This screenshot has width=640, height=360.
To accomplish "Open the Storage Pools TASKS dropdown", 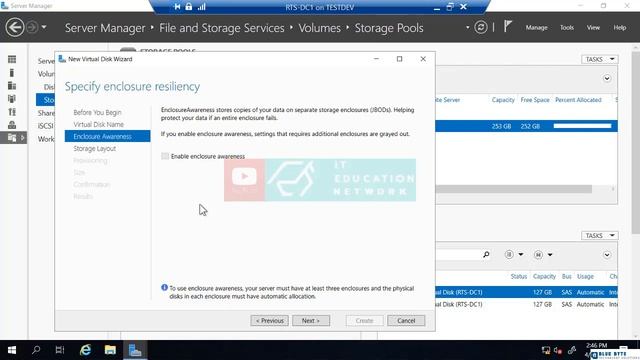I will coord(600,59).
